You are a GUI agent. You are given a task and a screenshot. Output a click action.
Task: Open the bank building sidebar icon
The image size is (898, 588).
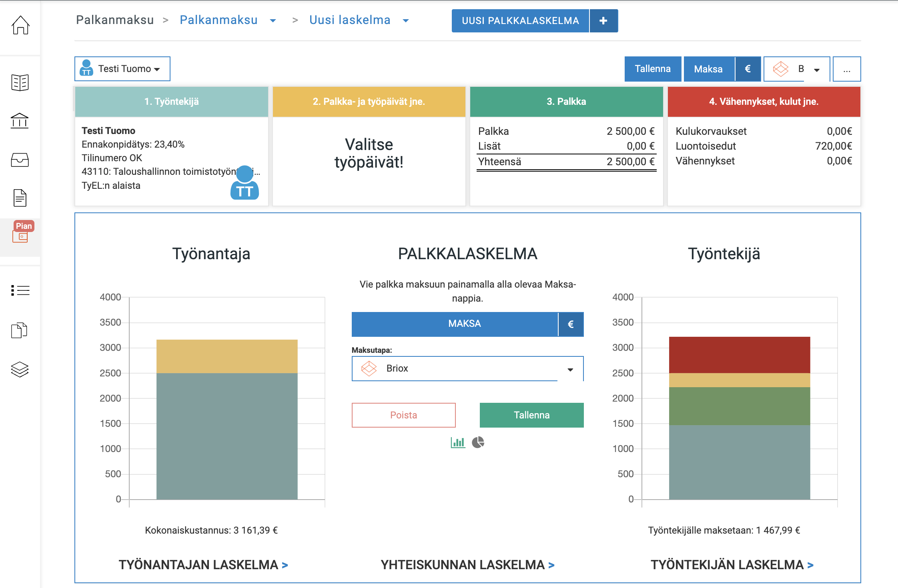[20, 120]
